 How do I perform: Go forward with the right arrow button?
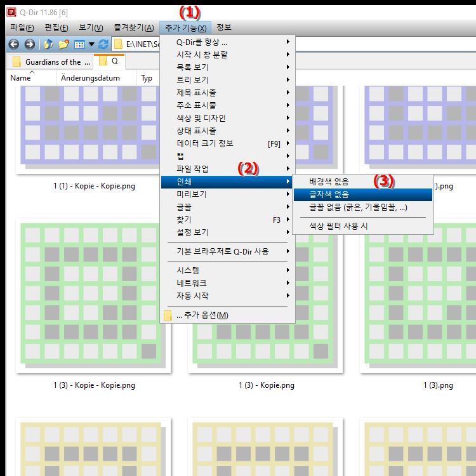(x=29, y=44)
